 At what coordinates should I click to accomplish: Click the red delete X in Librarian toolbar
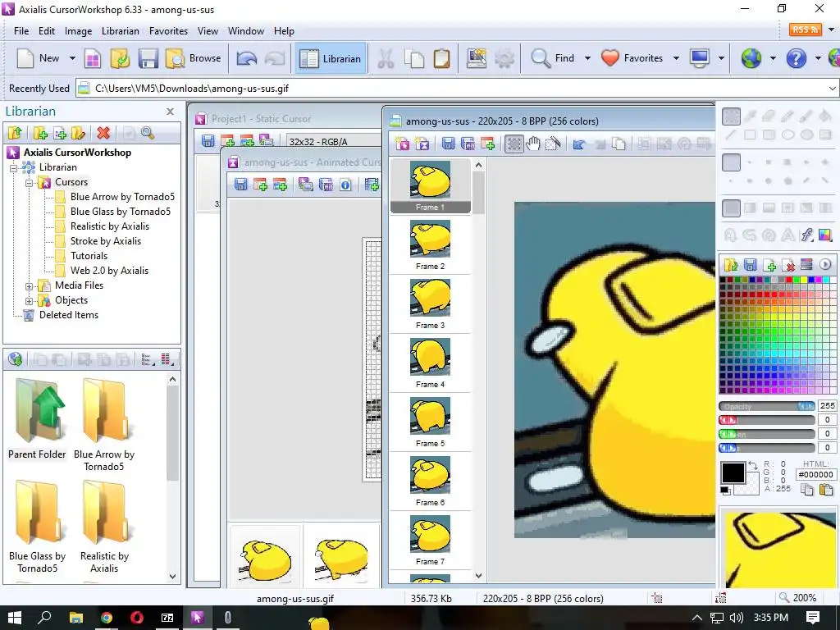pyautogui.click(x=103, y=133)
